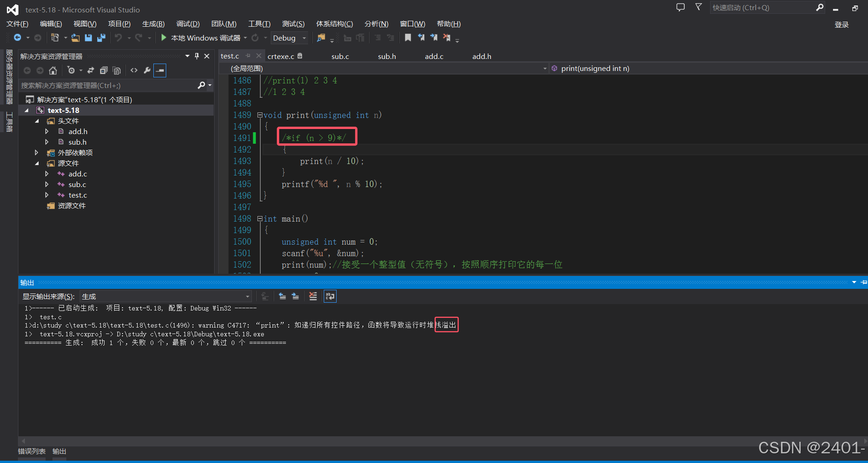Go to previous bookmark icon

point(421,38)
